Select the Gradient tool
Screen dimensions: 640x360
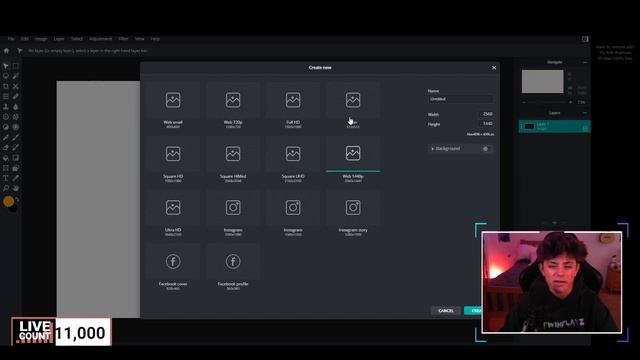(16, 158)
